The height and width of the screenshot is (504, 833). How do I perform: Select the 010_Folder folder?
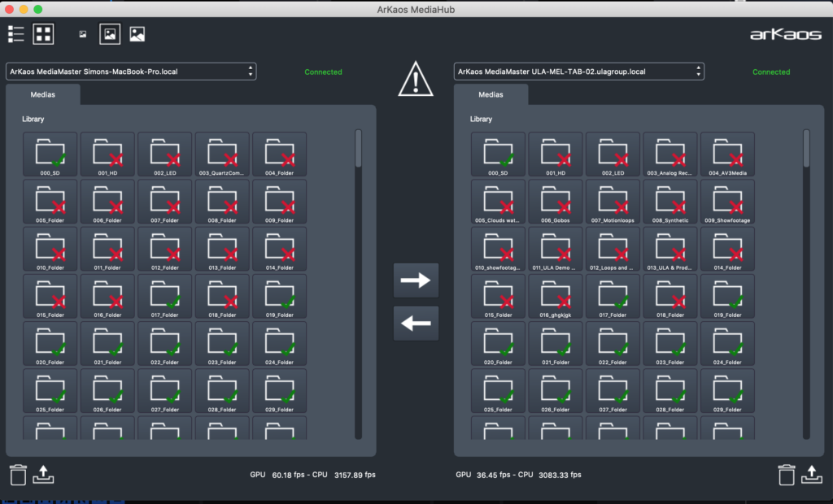50,249
